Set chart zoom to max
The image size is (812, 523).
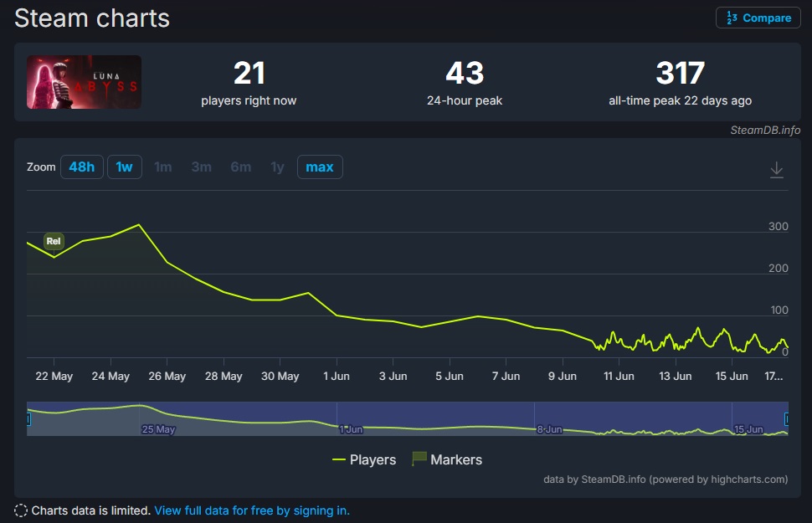tap(320, 167)
